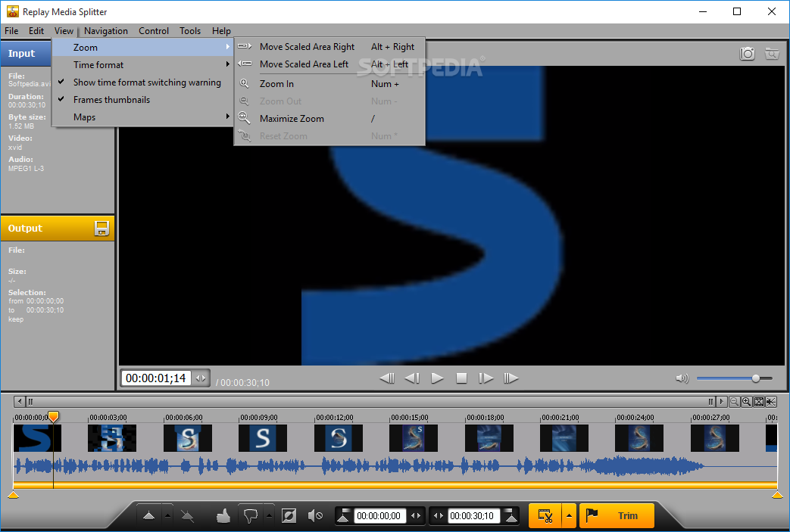Viewport: 790px width, 532px height.
Task: Click the selection end marker below the timeline
Action: coord(777,495)
